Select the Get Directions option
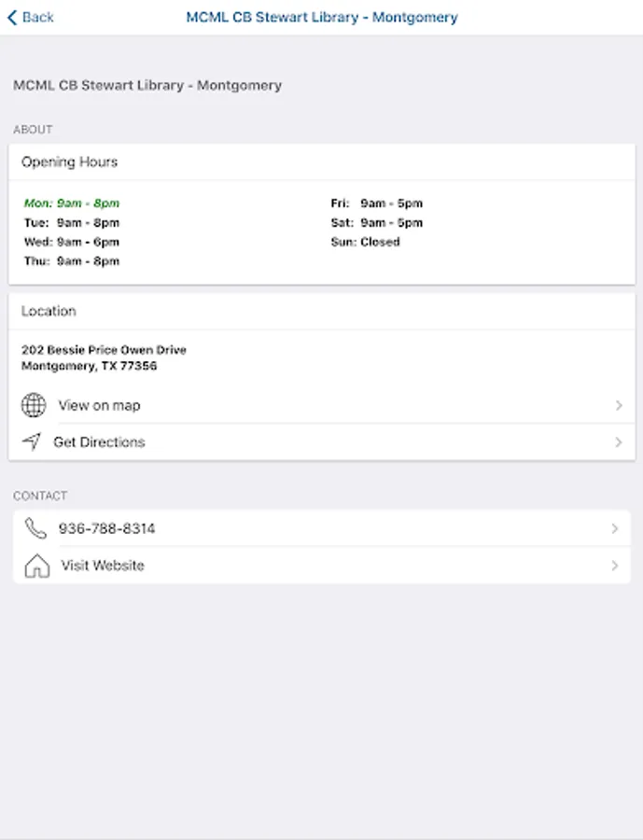Viewport: 643px width, 840px height. 99,442
